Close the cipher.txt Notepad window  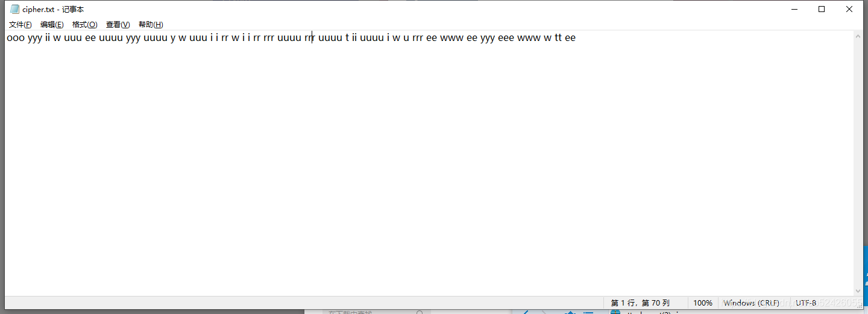(x=849, y=9)
